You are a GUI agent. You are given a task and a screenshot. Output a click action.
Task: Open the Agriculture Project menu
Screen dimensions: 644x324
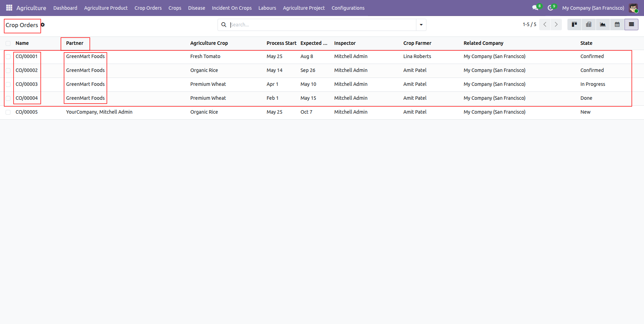(x=304, y=8)
